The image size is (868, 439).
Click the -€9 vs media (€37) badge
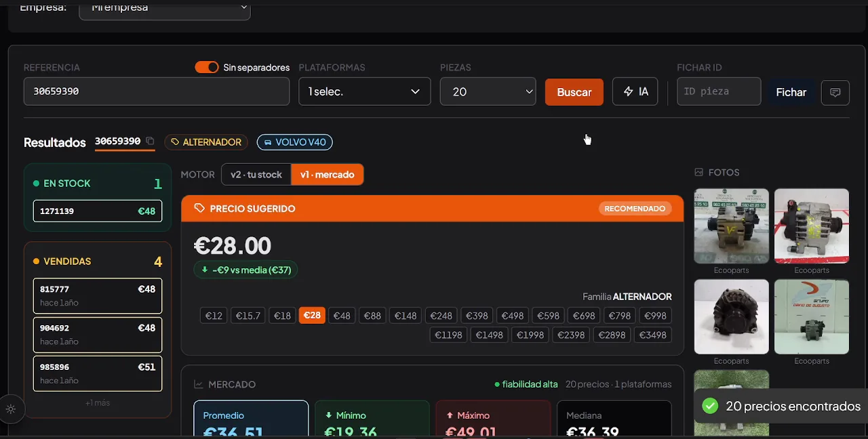click(x=246, y=270)
